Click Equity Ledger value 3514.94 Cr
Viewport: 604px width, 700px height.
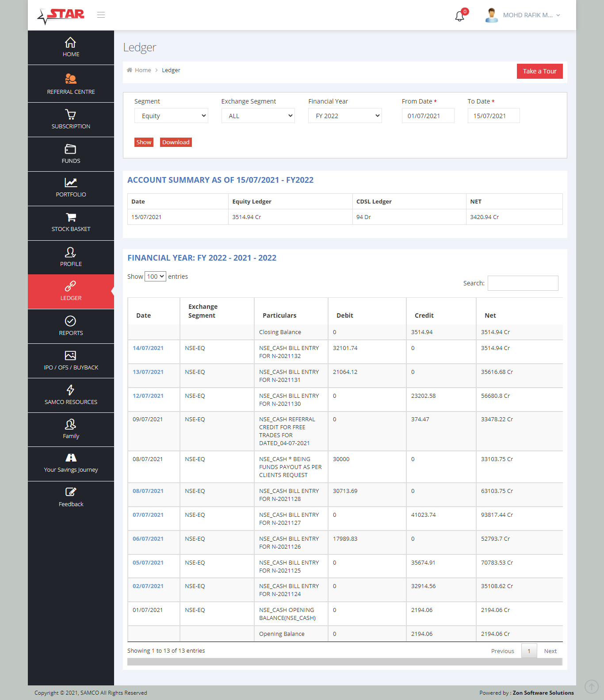tap(247, 217)
